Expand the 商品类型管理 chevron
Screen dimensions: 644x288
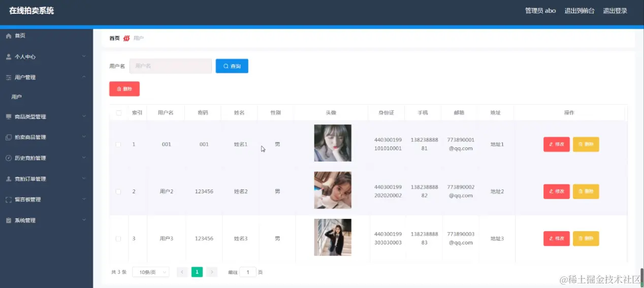click(x=84, y=116)
